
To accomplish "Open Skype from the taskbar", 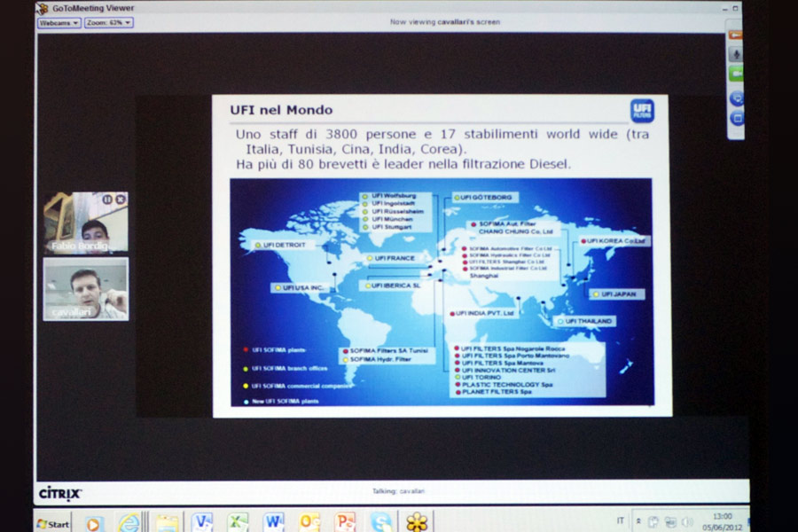I will point(380,522).
